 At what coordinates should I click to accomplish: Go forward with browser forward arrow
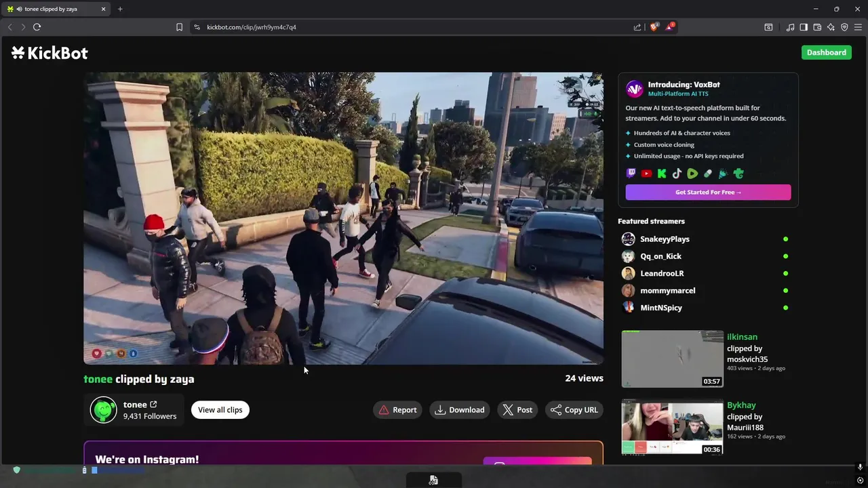(22, 27)
